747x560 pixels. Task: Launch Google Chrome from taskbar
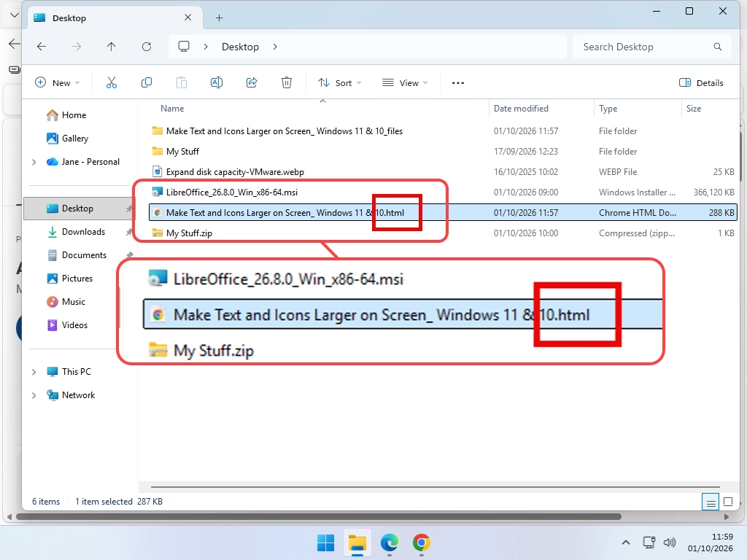click(421, 542)
